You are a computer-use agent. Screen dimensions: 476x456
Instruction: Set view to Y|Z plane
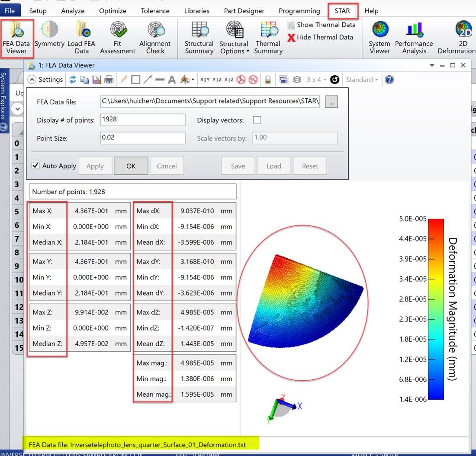pos(217,80)
